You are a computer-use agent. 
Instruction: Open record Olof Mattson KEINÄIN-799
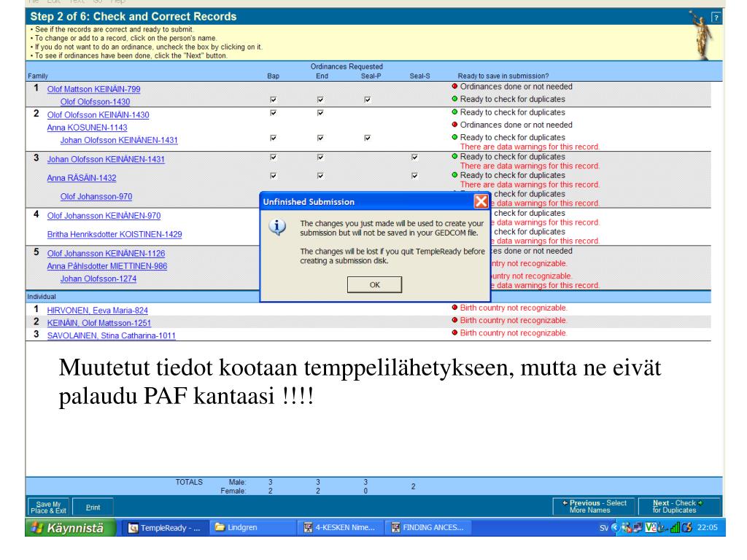pos(94,89)
